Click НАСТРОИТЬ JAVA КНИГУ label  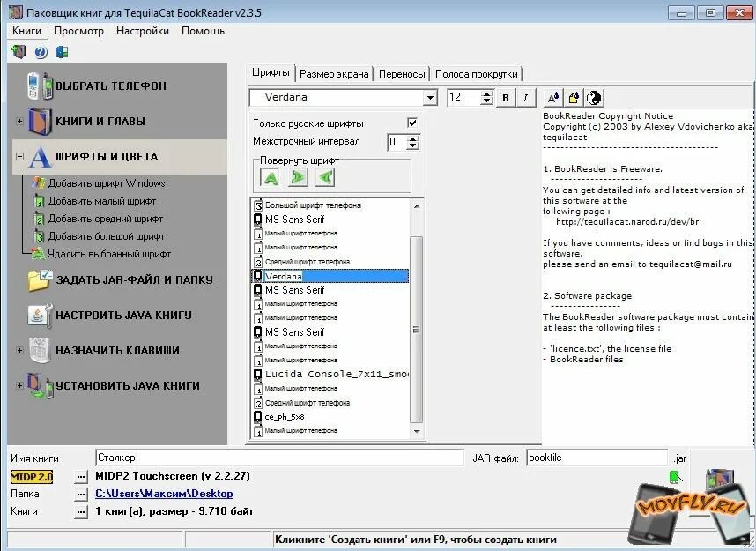point(124,316)
